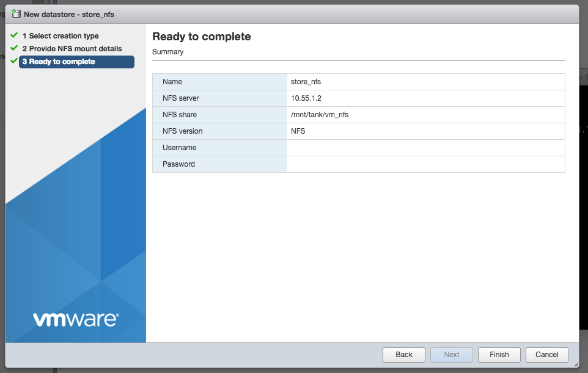Click the New datastore title bar icon
This screenshot has height=373, width=588.
[16, 14]
